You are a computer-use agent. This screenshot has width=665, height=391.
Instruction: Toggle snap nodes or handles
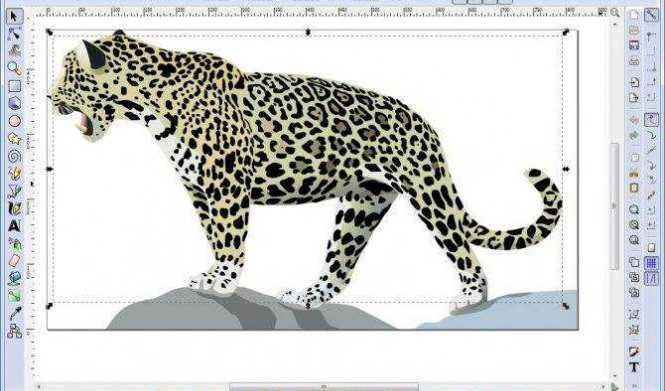[x=651, y=120]
